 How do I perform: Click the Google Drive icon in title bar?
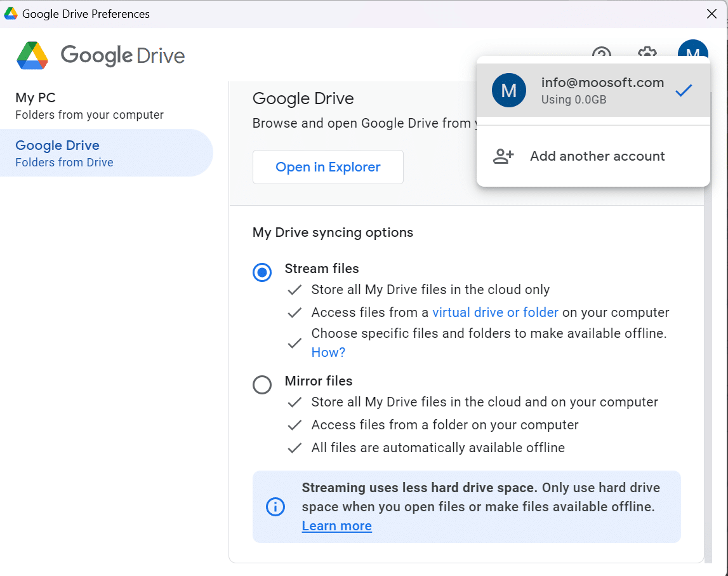point(11,13)
